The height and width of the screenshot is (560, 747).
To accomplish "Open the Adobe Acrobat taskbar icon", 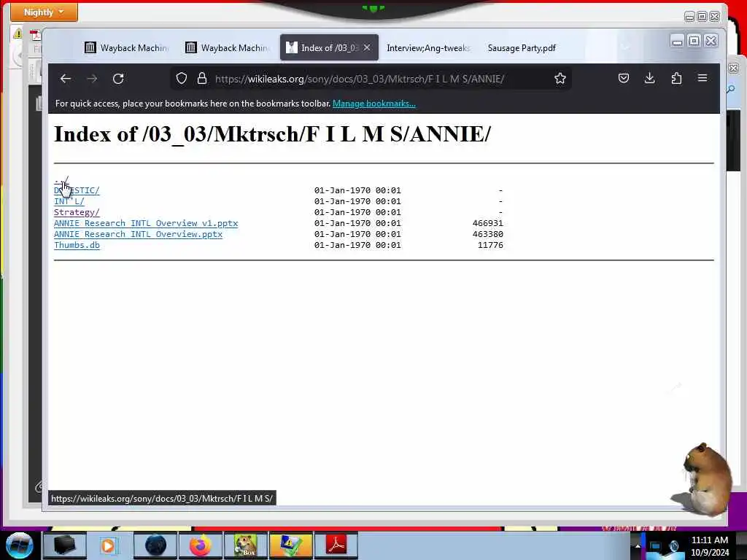I will click(336, 545).
